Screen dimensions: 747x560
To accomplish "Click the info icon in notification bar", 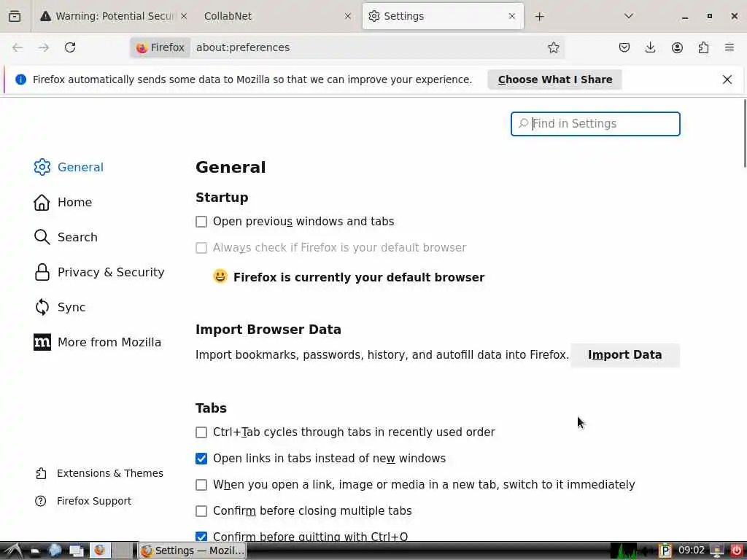I will tap(20, 79).
